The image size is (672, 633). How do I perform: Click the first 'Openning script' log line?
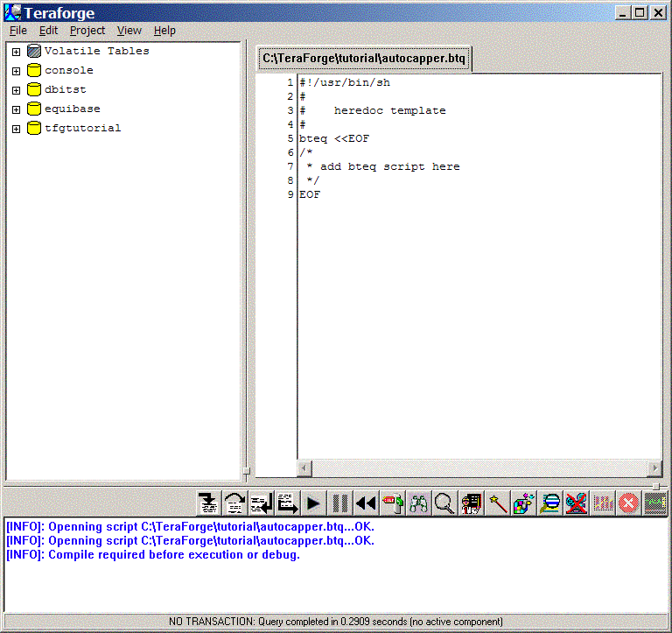point(190,527)
